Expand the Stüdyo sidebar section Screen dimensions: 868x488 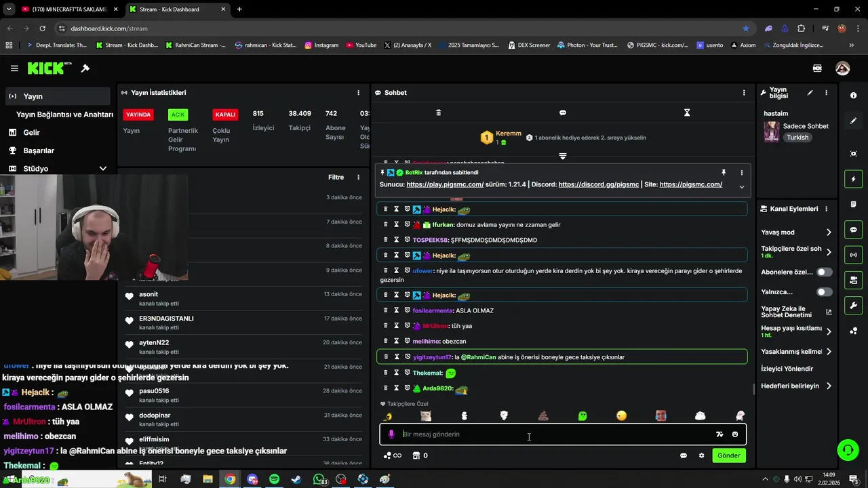103,169
